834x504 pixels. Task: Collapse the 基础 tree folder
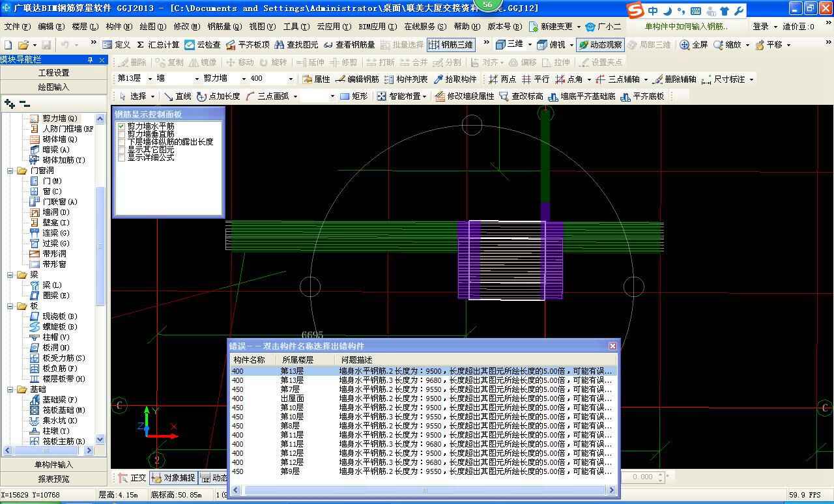pos(11,389)
